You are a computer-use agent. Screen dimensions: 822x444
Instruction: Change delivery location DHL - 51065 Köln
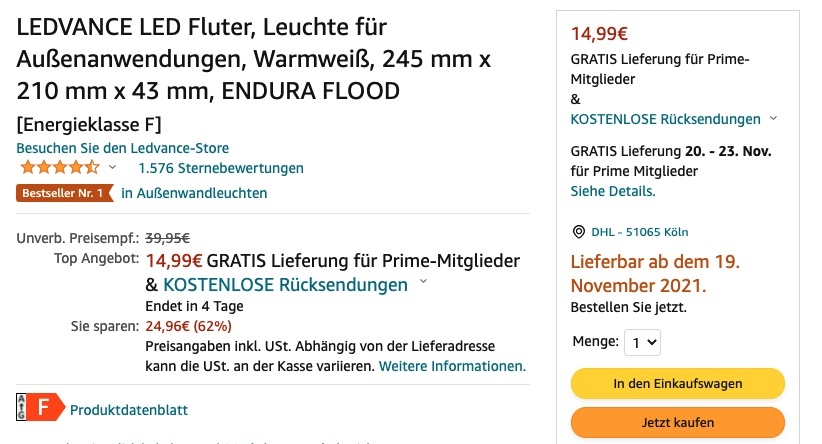point(640,232)
